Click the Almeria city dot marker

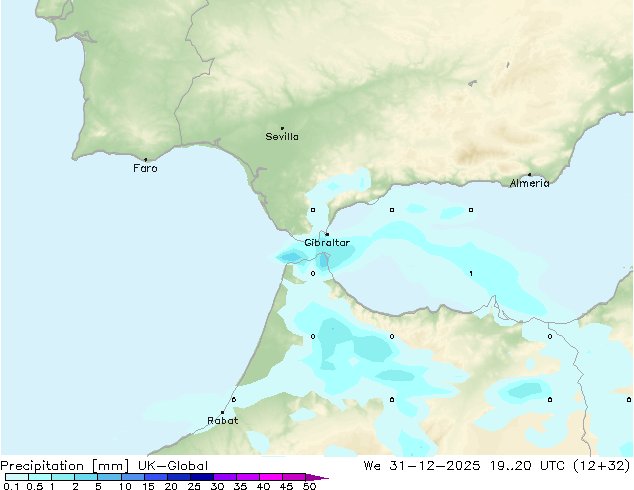click(x=530, y=175)
